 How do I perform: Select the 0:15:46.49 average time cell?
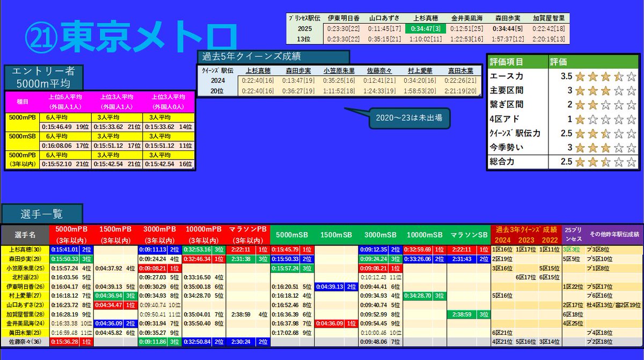pyautogui.click(x=67, y=127)
